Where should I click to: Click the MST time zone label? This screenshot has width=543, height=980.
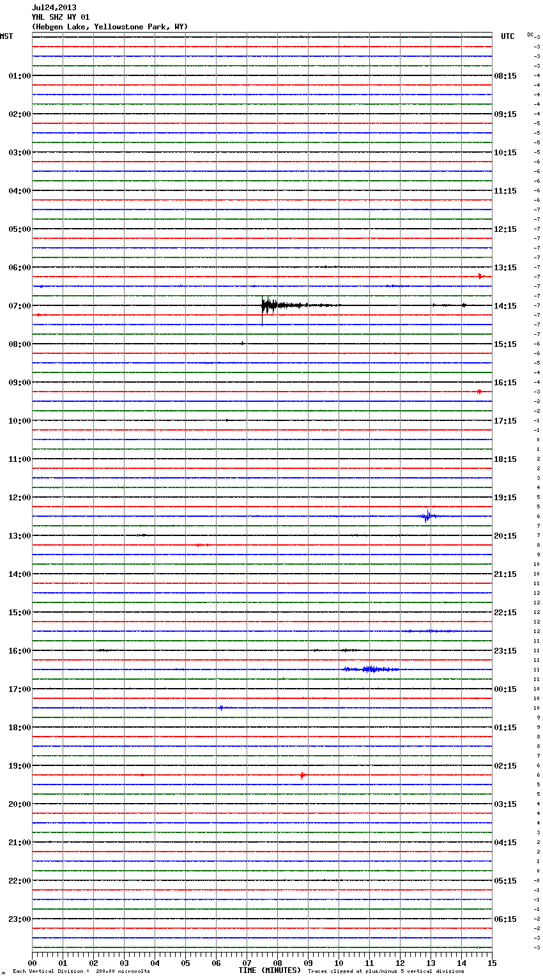[6, 36]
